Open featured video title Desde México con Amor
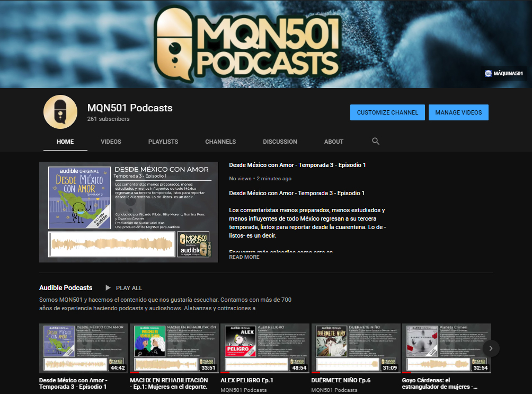The height and width of the screenshot is (394, 532). (x=297, y=165)
